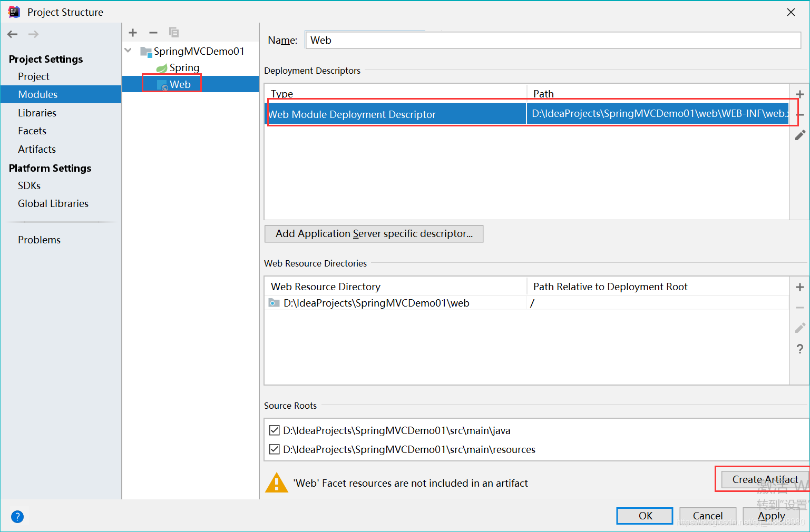Add a deployment descriptor with plus

[799, 94]
